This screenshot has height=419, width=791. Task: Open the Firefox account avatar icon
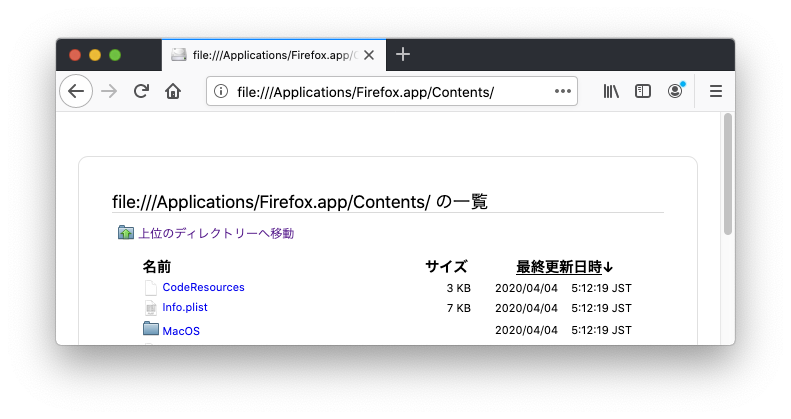click(x=675, y=91)
